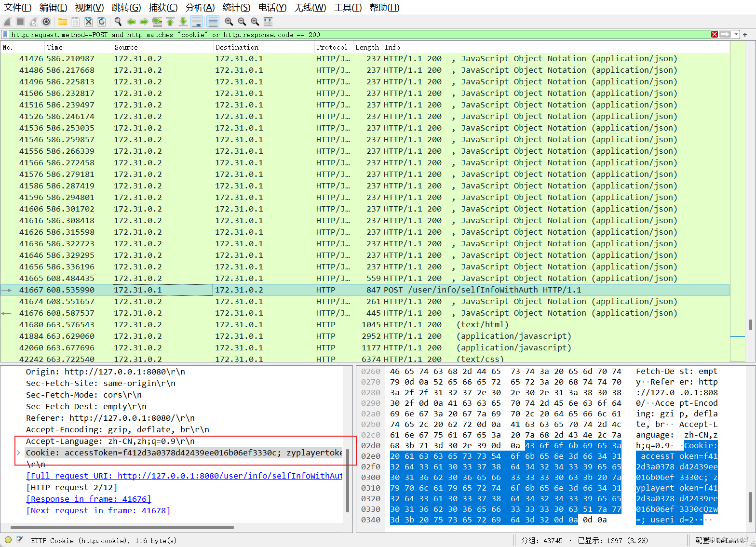Screen dimensions: 756x547
Task: Reset text to normal size
Action: [x=255, y=22]
